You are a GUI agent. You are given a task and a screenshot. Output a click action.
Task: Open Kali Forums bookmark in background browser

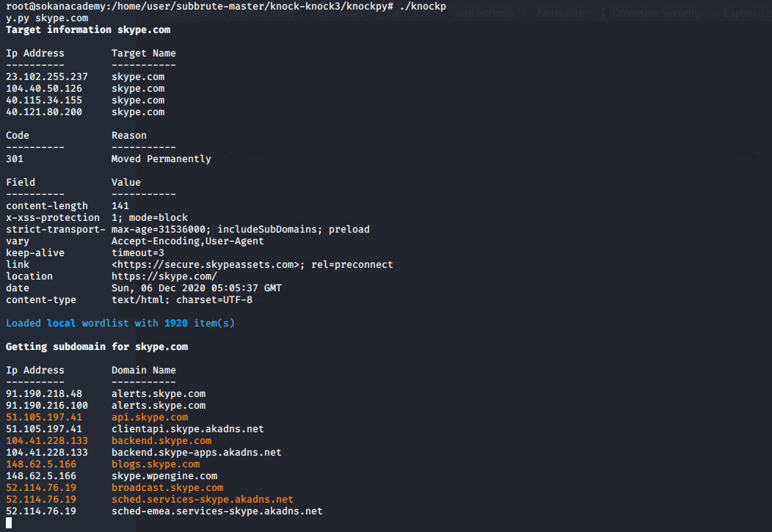484,13
